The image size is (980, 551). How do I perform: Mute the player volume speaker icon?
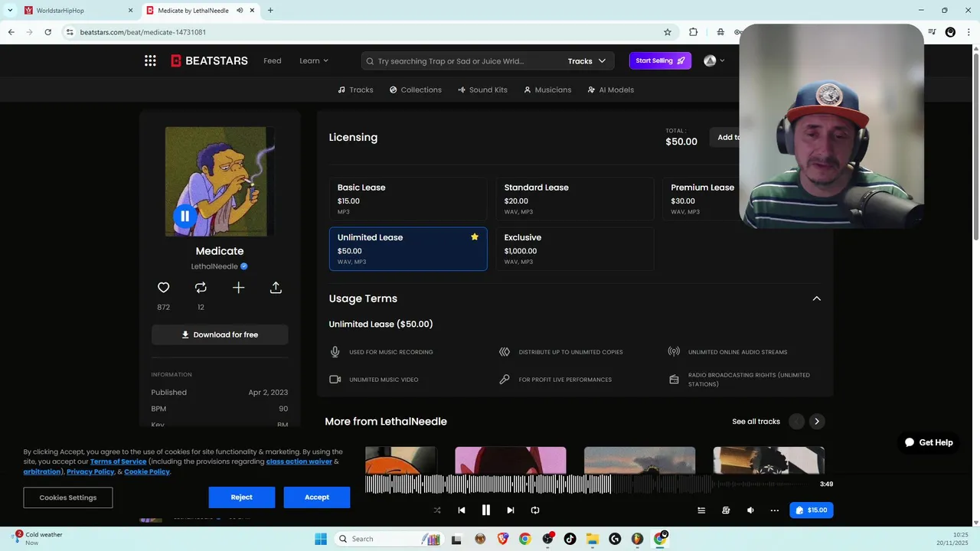click(x=750, y=510)
